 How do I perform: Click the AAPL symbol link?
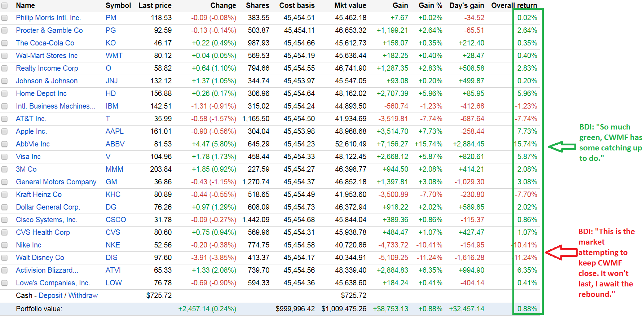pos(115,131)
